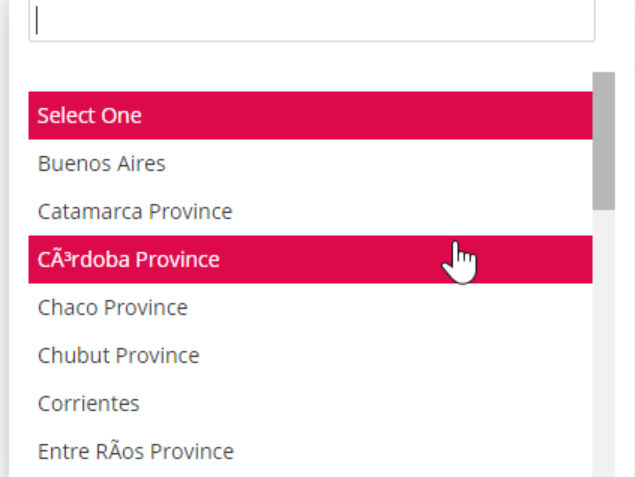Set province to Buenos Aires

coord(310,163)
